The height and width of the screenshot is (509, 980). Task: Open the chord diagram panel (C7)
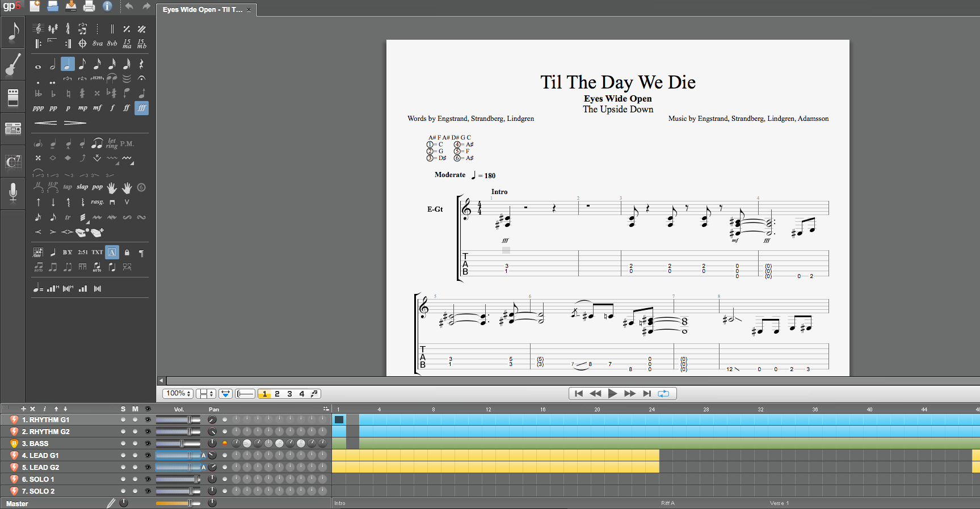click(13, 162)
